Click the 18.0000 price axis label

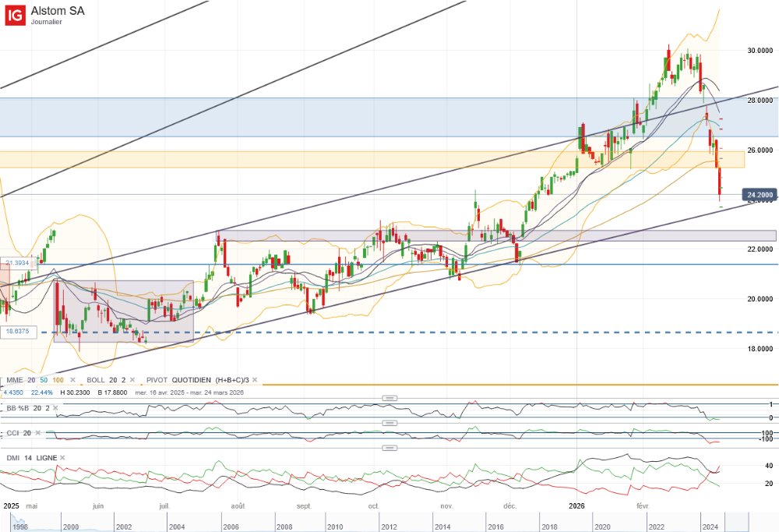(x=760, y=349)
